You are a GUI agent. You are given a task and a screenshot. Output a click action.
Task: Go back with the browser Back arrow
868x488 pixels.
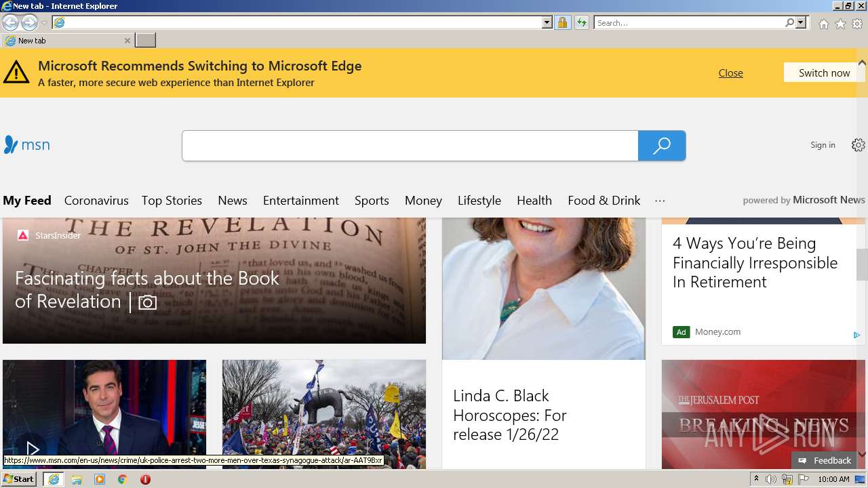[x=10, y=22]
